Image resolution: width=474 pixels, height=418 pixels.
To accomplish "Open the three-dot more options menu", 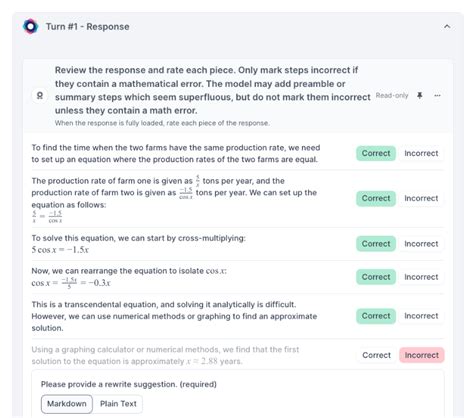I will tap(437, 96).
